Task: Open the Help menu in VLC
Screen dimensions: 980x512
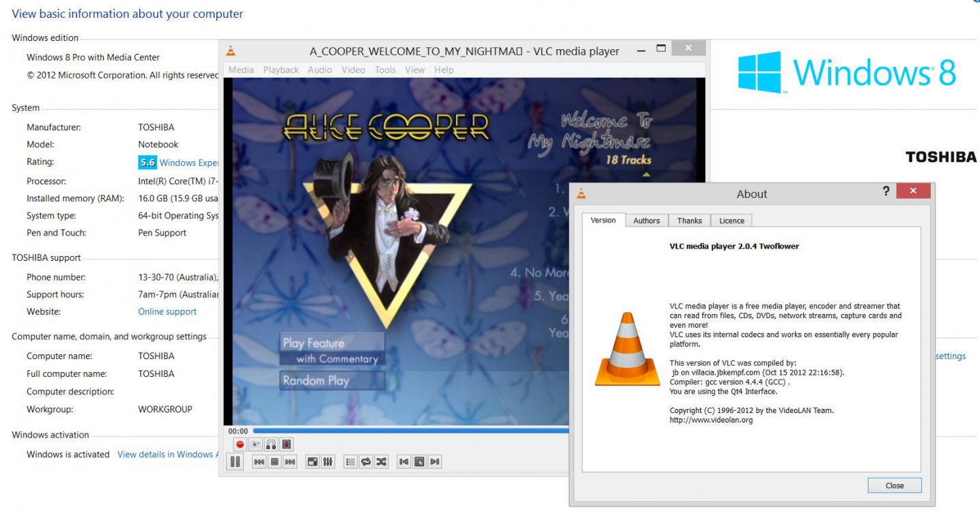Action: click(444, 70)
